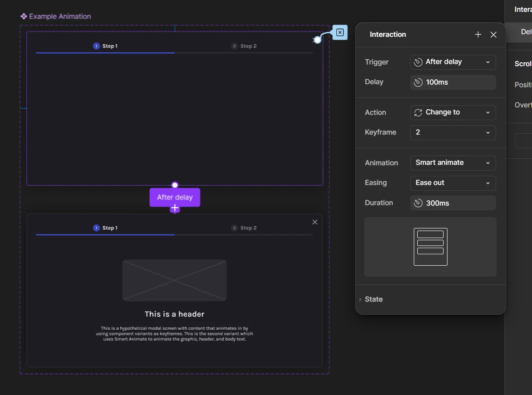
Task: Select the Step 2 tab in top variant
Action: 244,46
